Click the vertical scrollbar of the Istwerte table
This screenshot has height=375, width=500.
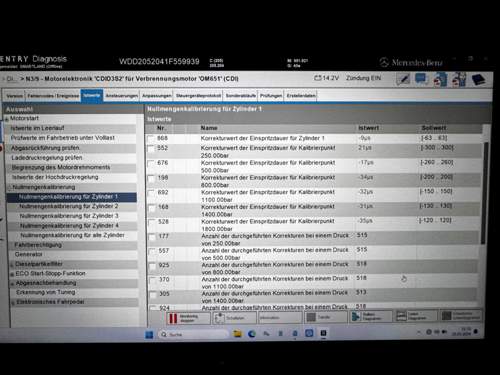pyautogui.click(x=486, y=193)
